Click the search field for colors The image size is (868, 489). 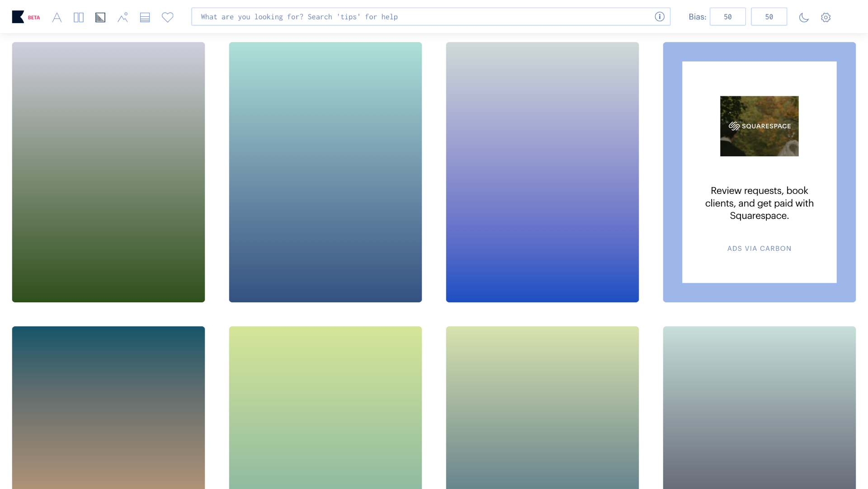(x=420, y=17)
